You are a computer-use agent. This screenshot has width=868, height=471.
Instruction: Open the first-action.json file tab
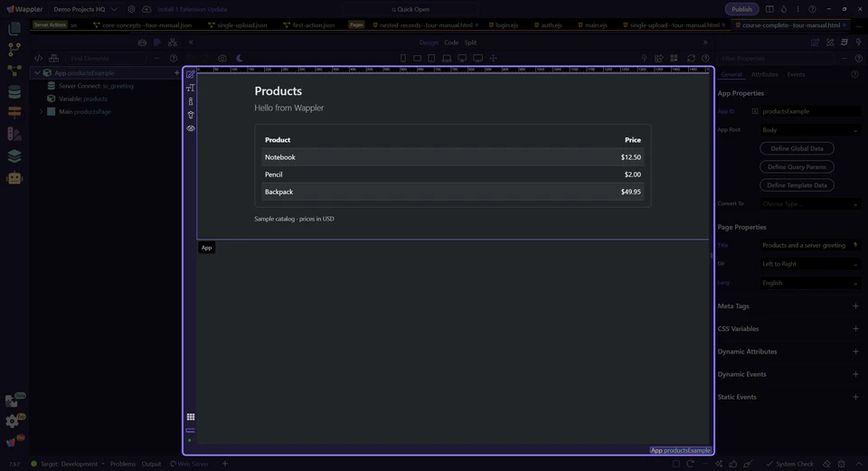pos(309,25)
